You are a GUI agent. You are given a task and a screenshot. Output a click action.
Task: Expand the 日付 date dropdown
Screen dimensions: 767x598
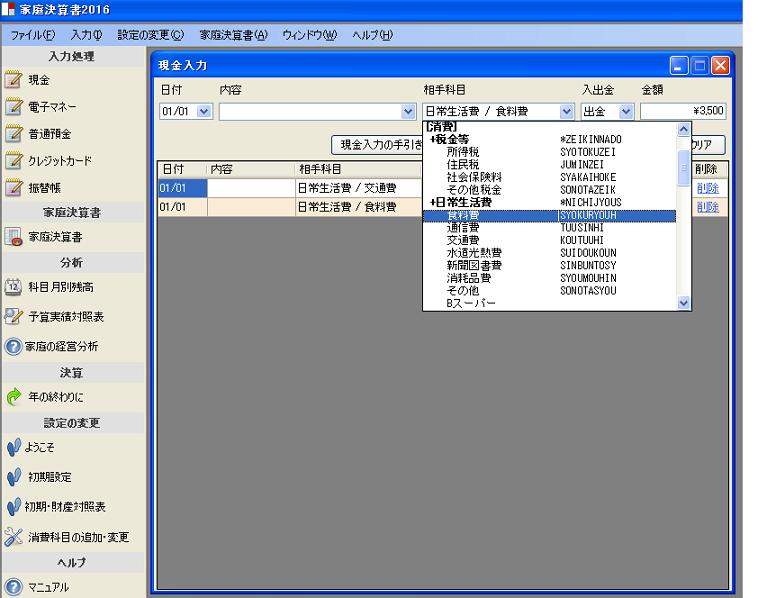click(x=205, y=112)
